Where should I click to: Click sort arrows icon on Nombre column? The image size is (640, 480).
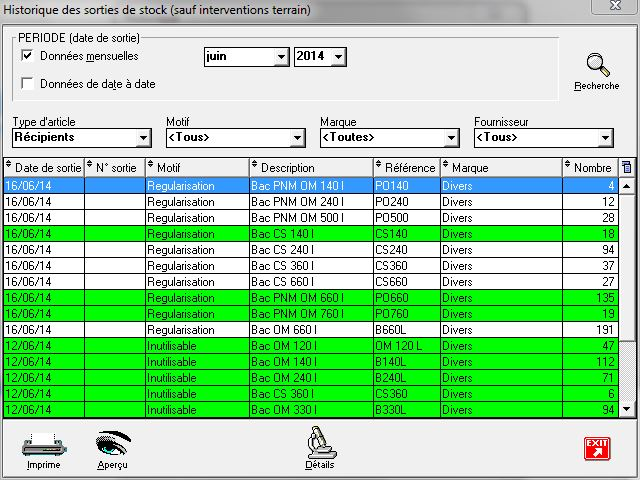568,167
